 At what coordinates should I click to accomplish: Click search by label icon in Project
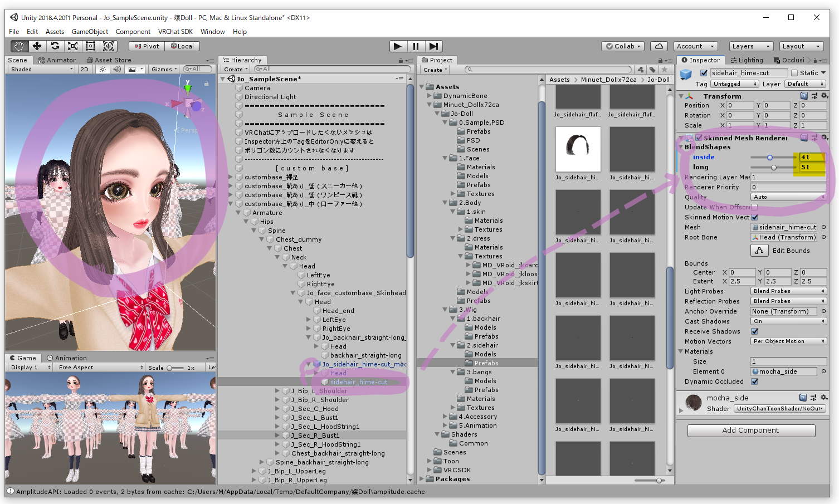pos(652,70)
